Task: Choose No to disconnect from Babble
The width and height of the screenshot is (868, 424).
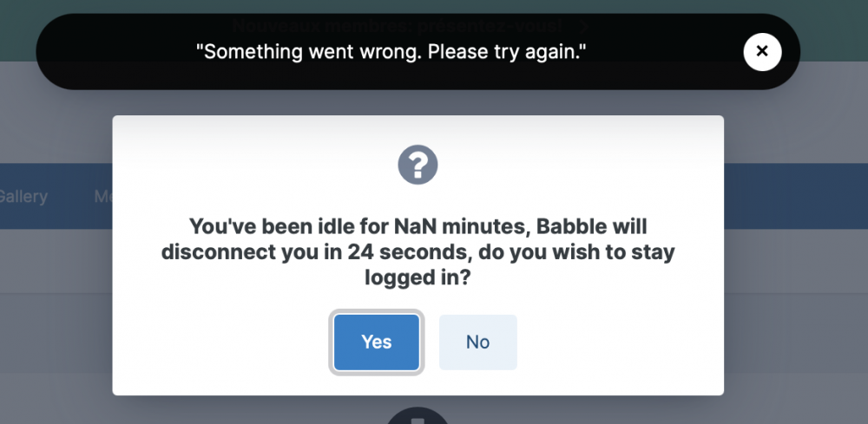Action: pos(477,342)
